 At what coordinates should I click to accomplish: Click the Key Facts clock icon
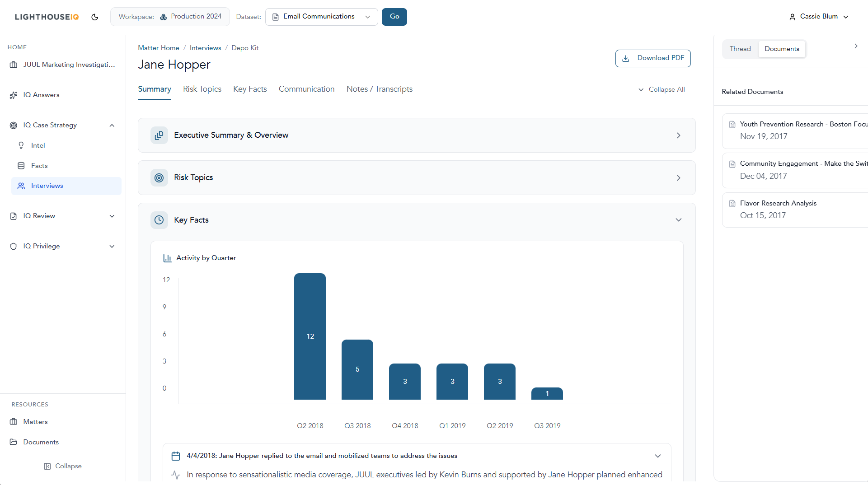pos(159,220)
